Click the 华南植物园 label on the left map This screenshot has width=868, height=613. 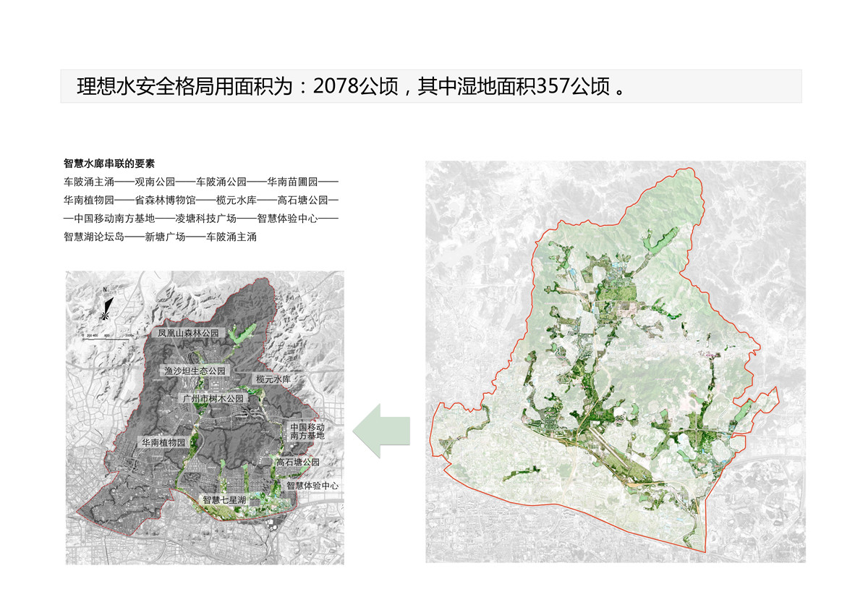click(x=163, y=442)
